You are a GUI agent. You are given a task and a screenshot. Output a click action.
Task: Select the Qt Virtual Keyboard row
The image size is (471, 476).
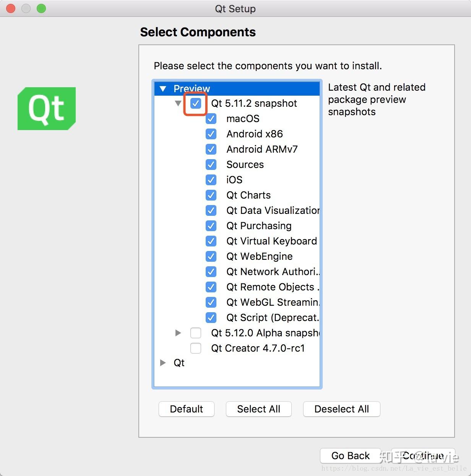point(271,241)
